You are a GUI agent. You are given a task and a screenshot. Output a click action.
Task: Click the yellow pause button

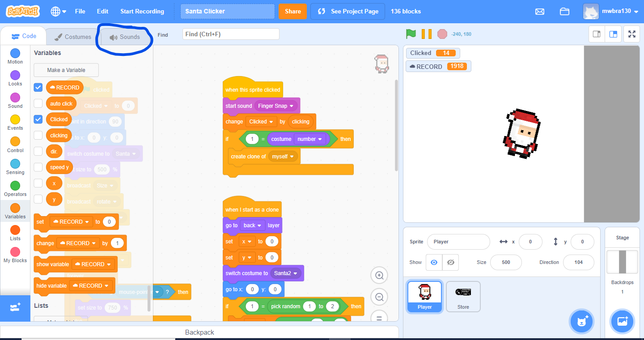(427, 34)
